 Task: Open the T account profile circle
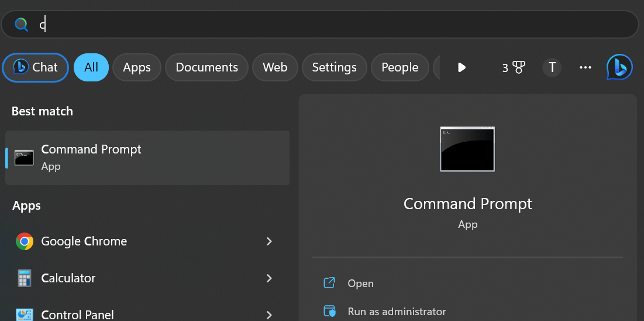click(552, 67)
